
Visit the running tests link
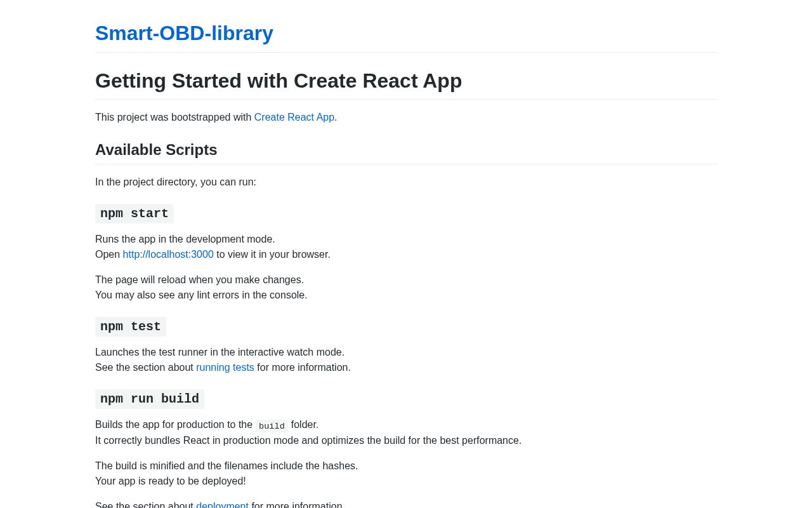(x=225, y=368)
